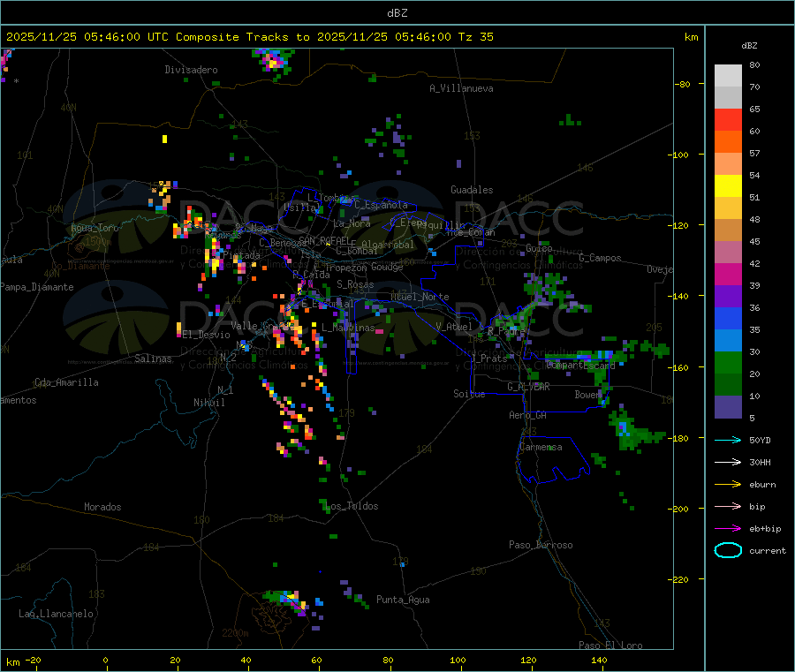The width and height of the screenshot is (795, 672).
Task: Click the Guadales map label
Action: [472, 190]
